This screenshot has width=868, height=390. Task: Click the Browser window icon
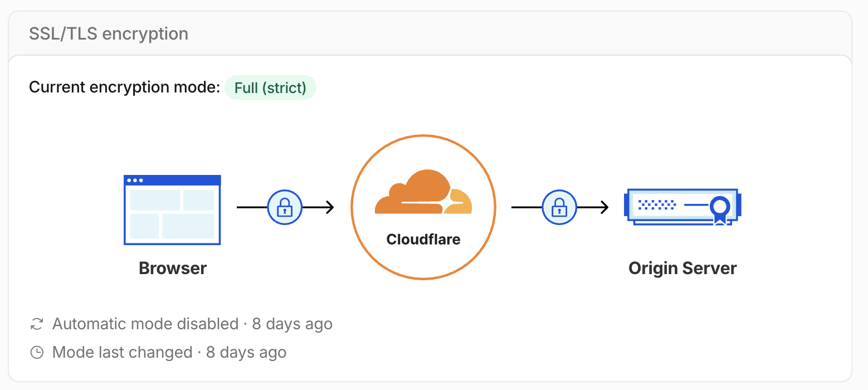point(172,210)
